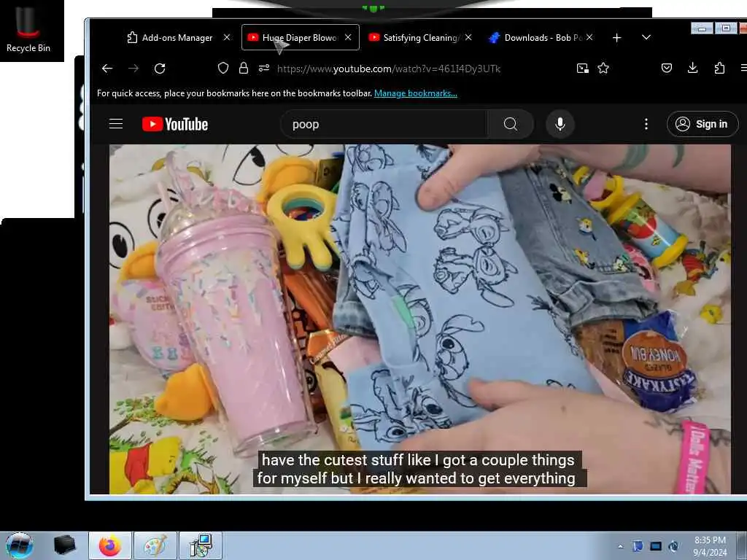The width and height of the screenshot is (747, 560).
Task: Open the clock showing 8:35 PM
Action: (x=710, y=546)
